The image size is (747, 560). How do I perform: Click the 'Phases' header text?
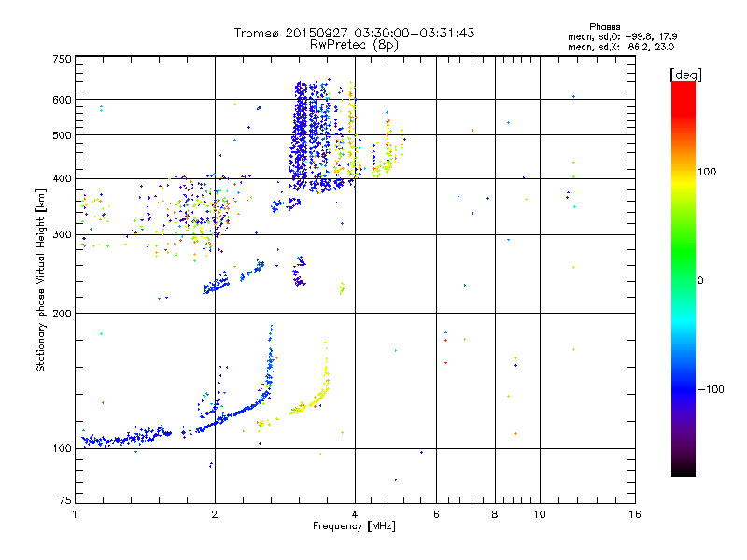[604, 27]
